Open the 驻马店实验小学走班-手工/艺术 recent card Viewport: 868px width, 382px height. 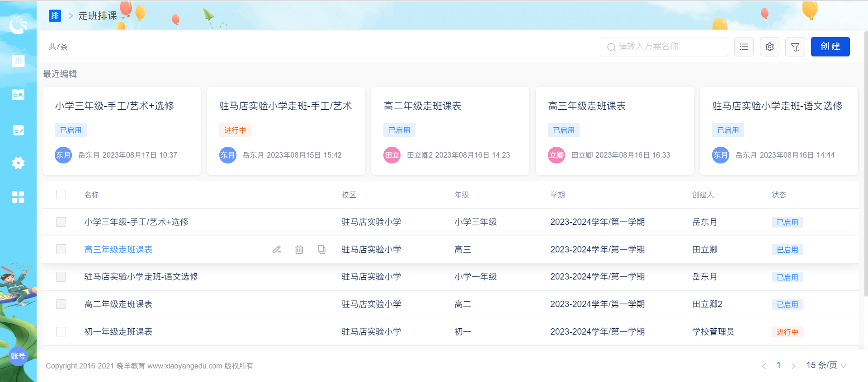tap(286, 131)
